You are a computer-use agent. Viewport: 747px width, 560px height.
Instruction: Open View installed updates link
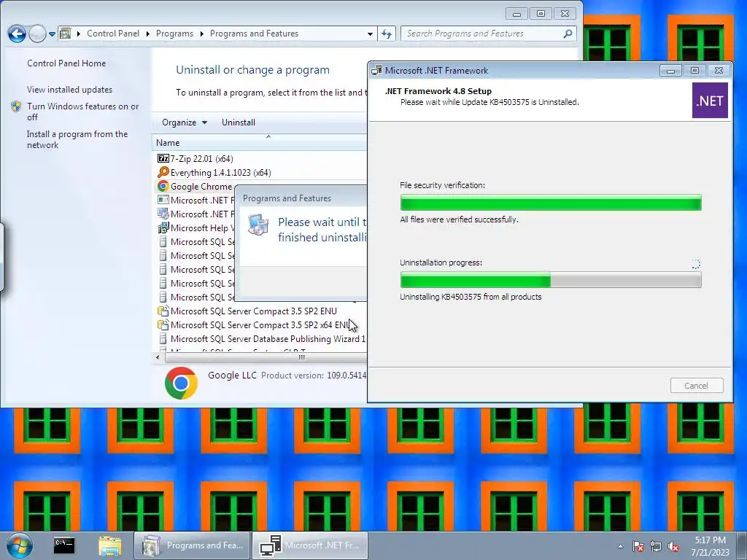tap(69, 90)
